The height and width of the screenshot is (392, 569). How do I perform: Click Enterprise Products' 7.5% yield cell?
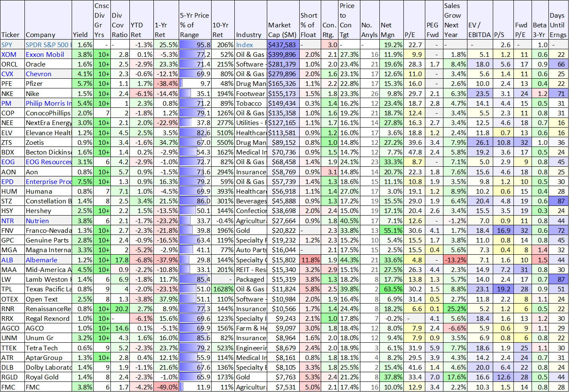(x=83, y=181)
